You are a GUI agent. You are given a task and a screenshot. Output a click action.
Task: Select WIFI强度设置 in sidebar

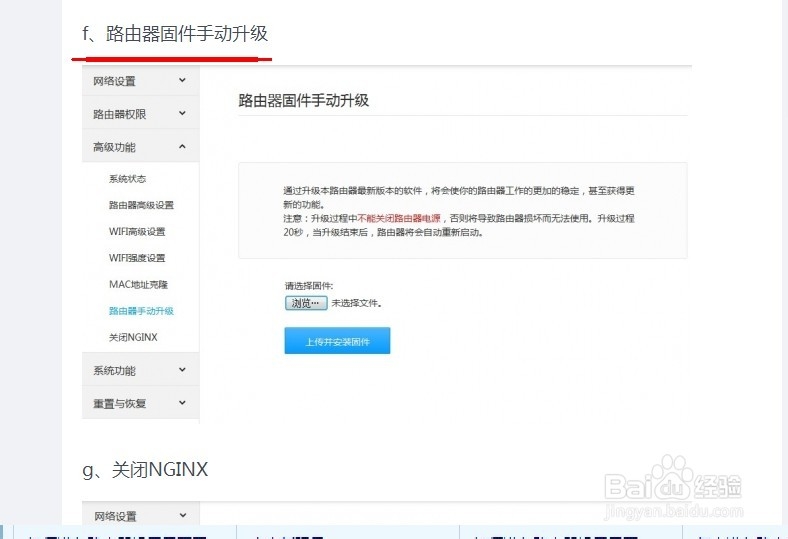point(137,258)
